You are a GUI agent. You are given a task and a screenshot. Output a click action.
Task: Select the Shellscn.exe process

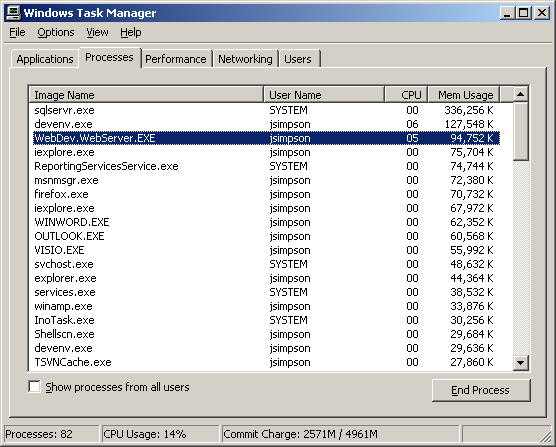[x=266, y=334]
